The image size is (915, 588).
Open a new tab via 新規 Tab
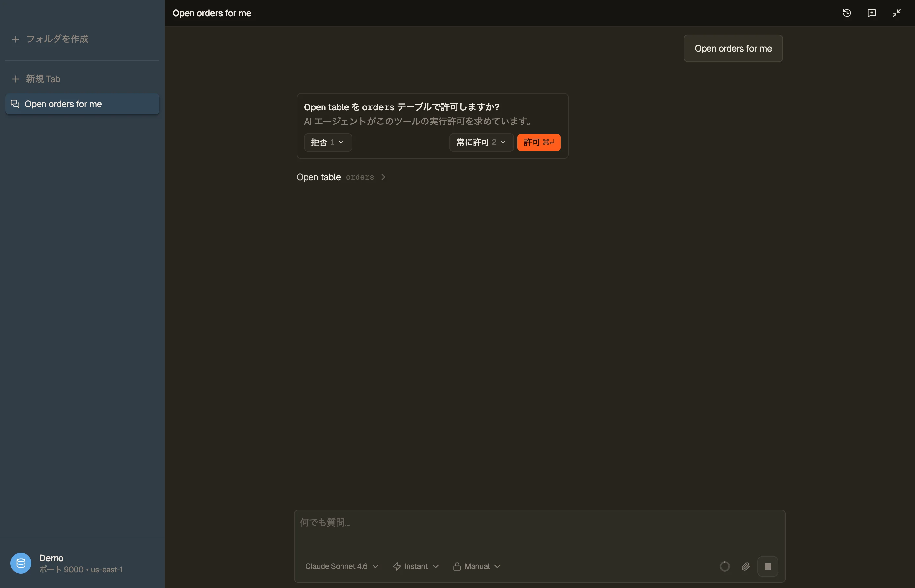point(43,79)
